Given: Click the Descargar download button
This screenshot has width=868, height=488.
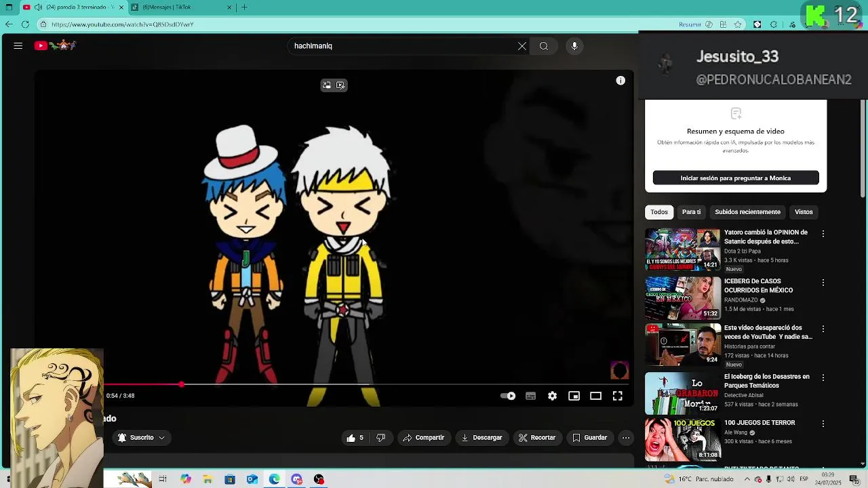Looking at the screenshot, I should coord(481,438).
